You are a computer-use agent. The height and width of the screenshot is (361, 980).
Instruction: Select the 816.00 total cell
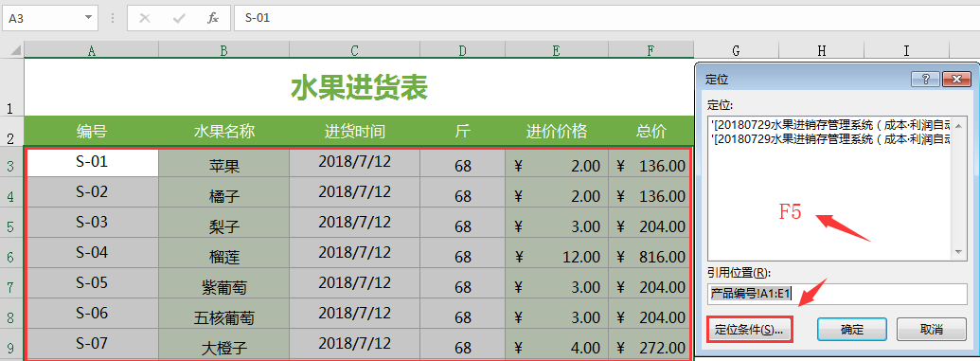(x=650, y=253)
